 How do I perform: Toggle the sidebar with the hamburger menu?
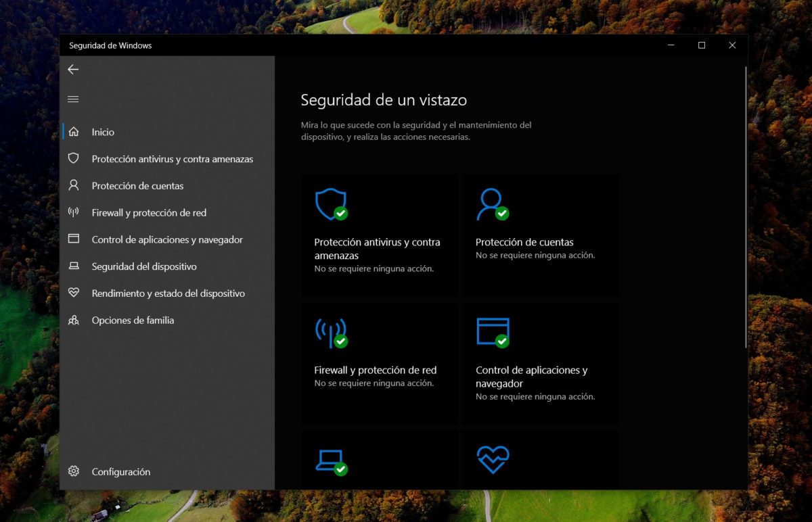tap(73, 98)
